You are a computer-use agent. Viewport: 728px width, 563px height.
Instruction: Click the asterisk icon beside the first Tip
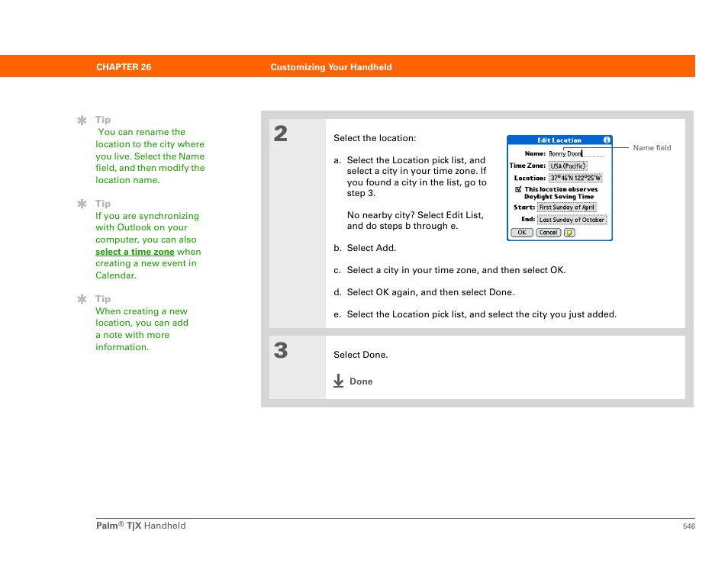(x=82, y=121)
